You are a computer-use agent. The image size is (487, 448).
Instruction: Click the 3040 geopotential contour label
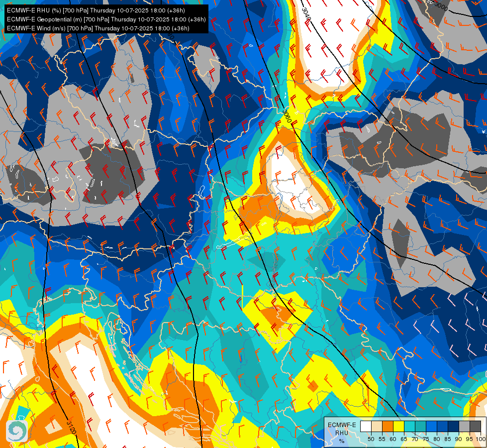tap(306, 14)
